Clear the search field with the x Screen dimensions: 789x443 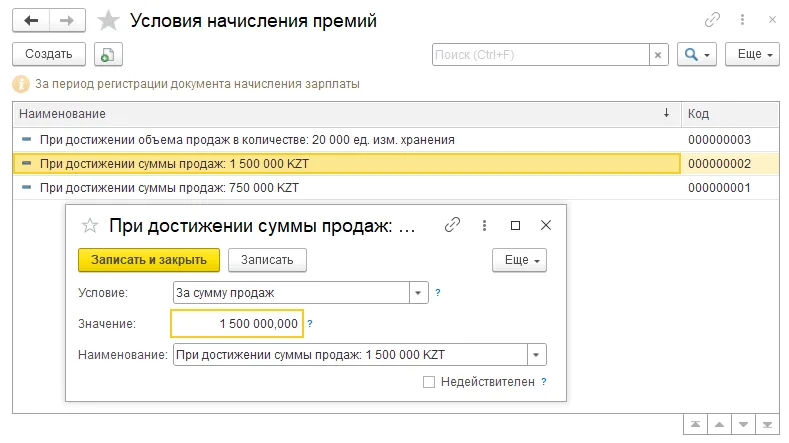point(658,54)
